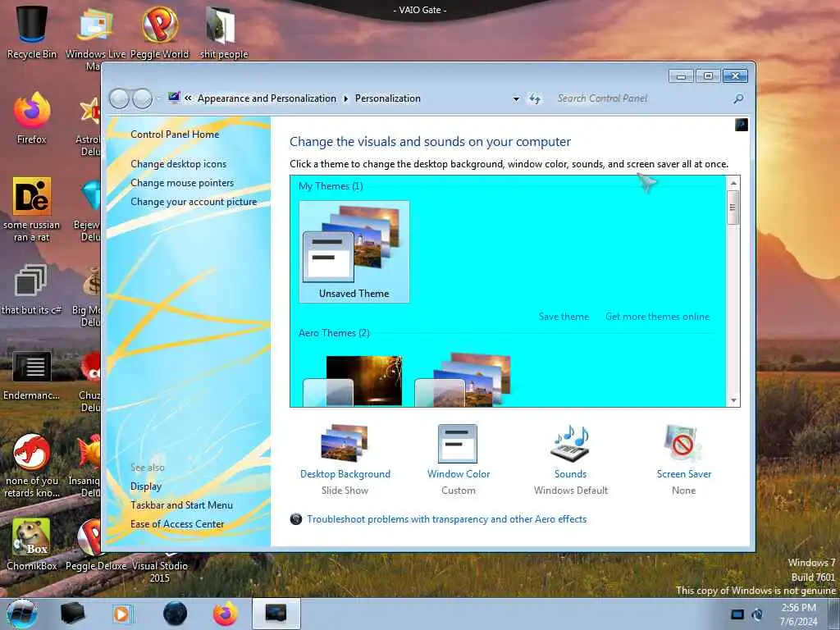The width and height of the screenshot is (840, 630).
Task: Open the recent pages dropdown beside Forward
Action: (157, 99)
